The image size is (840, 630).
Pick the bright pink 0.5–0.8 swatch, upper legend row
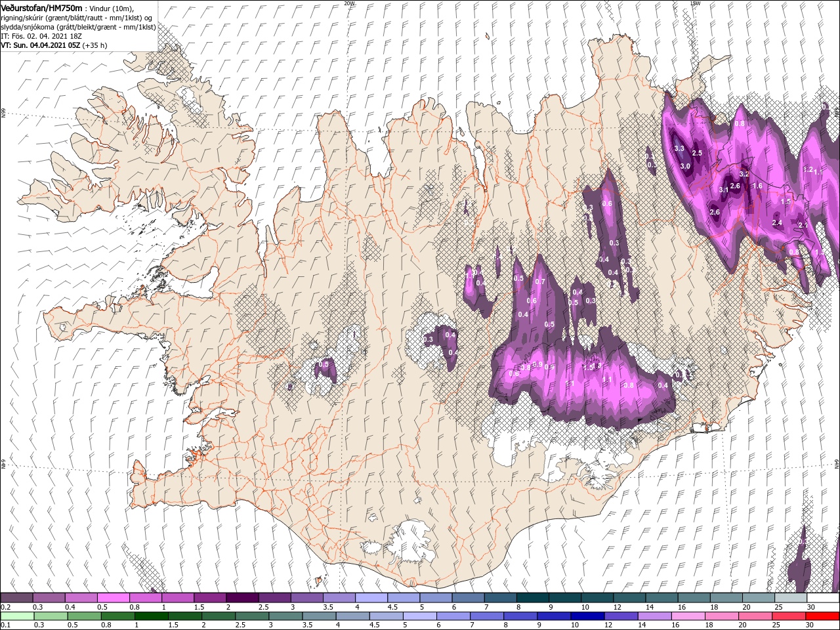[113, 598]
